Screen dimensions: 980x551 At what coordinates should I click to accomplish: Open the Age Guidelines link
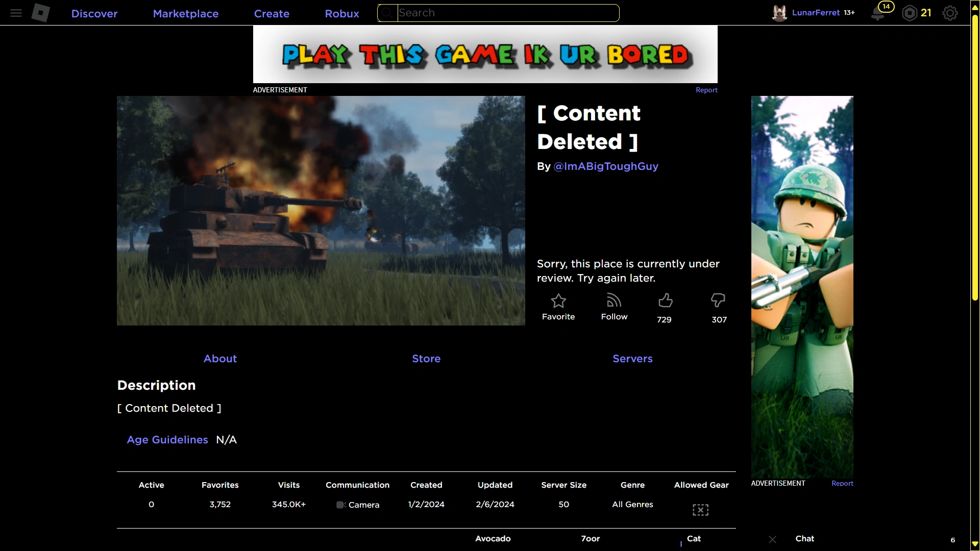(167, 440)
